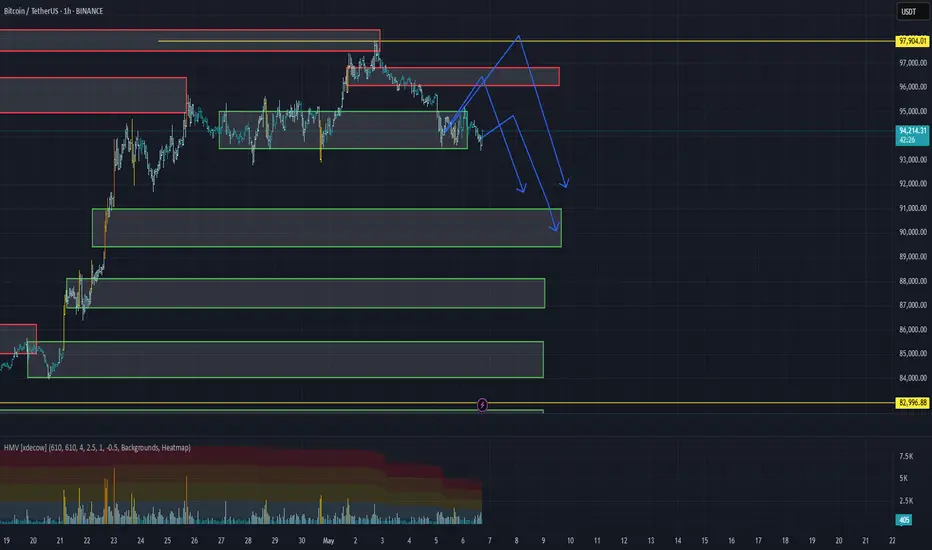
Task: Click date 8 on the time axis
Action: click(x=516, y=540)
